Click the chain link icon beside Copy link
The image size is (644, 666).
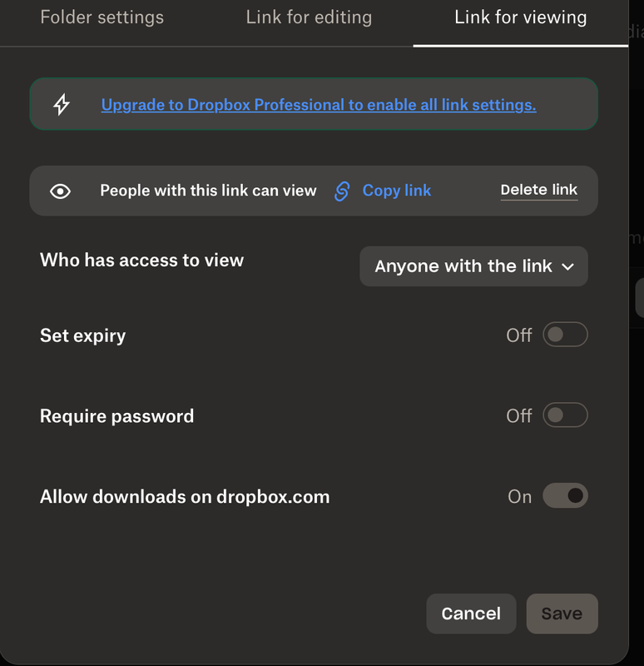click(x=342, y=191)
